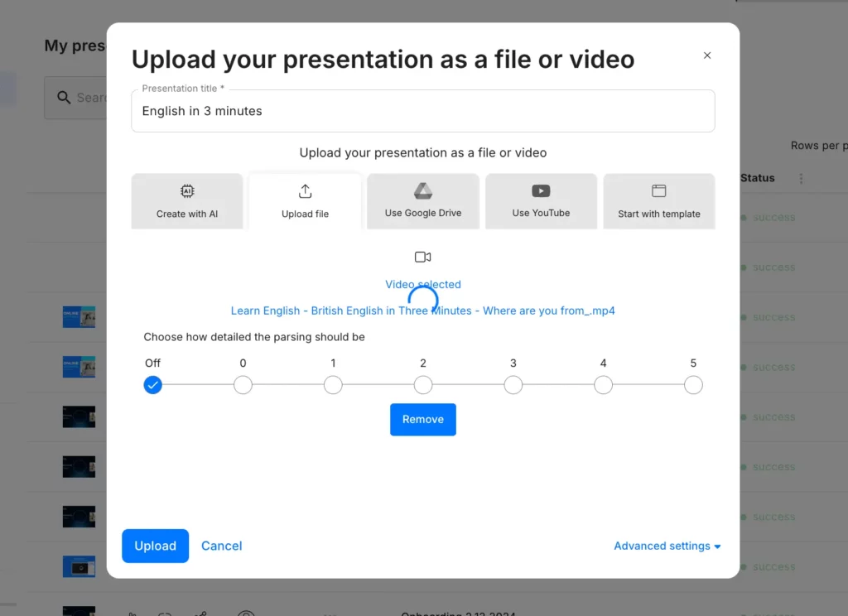Remove the selected video file
Screen dimensions: 848x616
(x=423, y=420)
